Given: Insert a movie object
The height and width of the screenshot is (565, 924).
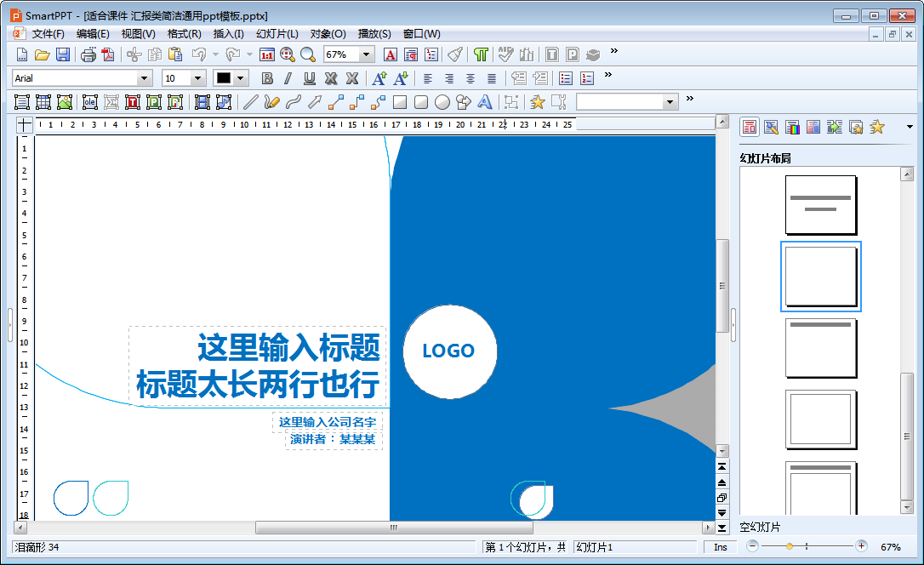Looking at the screenshot, I should click(x=202, y=102).
